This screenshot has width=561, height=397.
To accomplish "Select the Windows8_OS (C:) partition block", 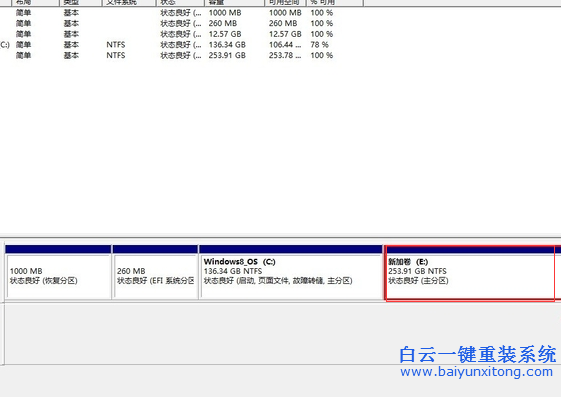I will tap(291, 273).
